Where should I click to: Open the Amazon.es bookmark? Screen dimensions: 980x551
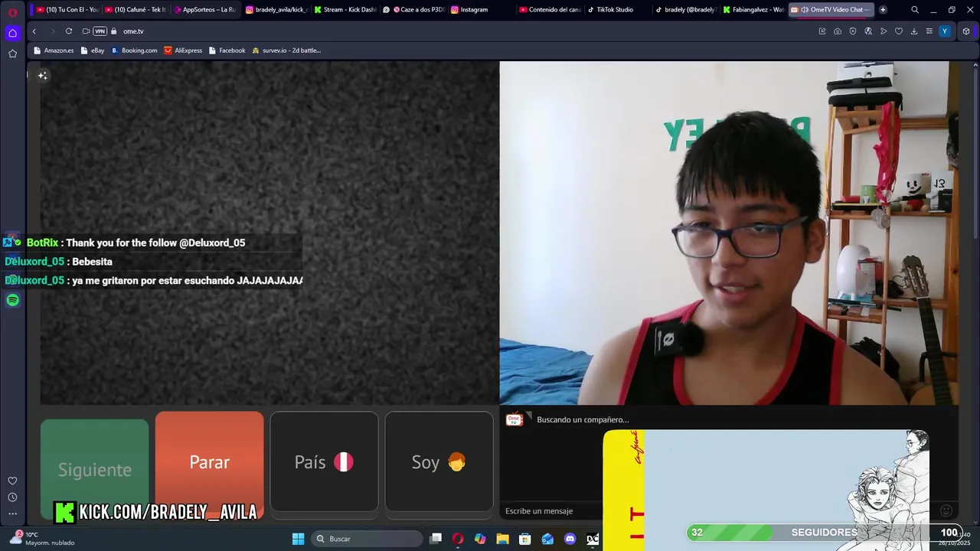click(x=54, y=51)
